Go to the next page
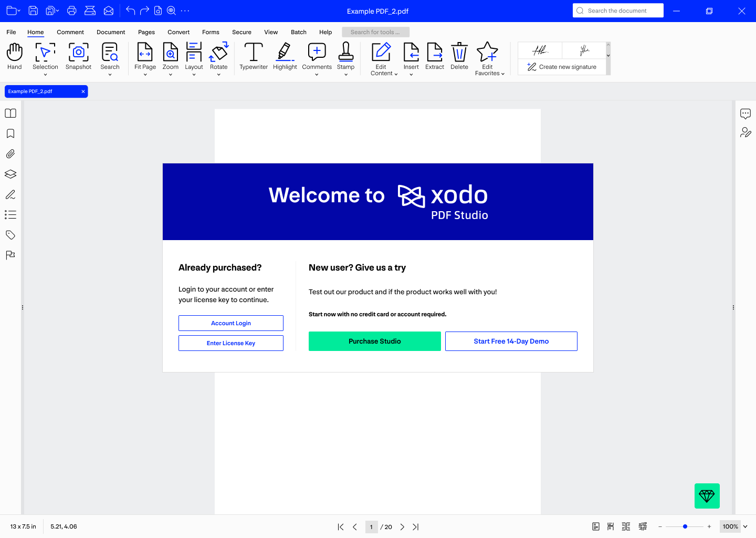 coord(402,527)
